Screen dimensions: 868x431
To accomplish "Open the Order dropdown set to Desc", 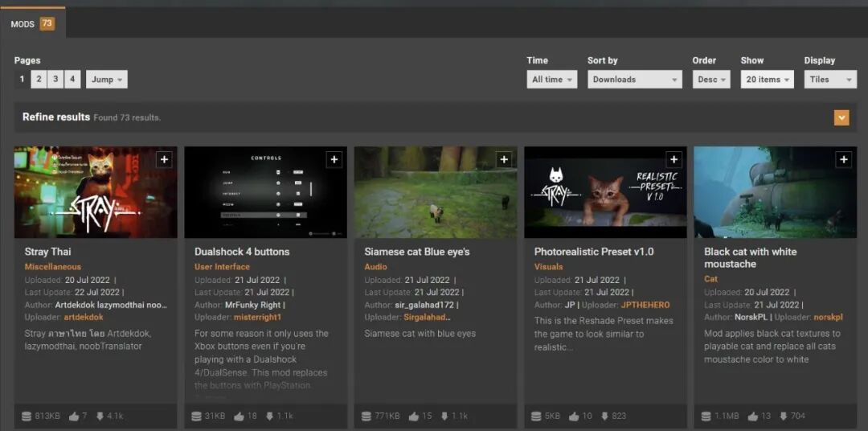I will [711, 80].
